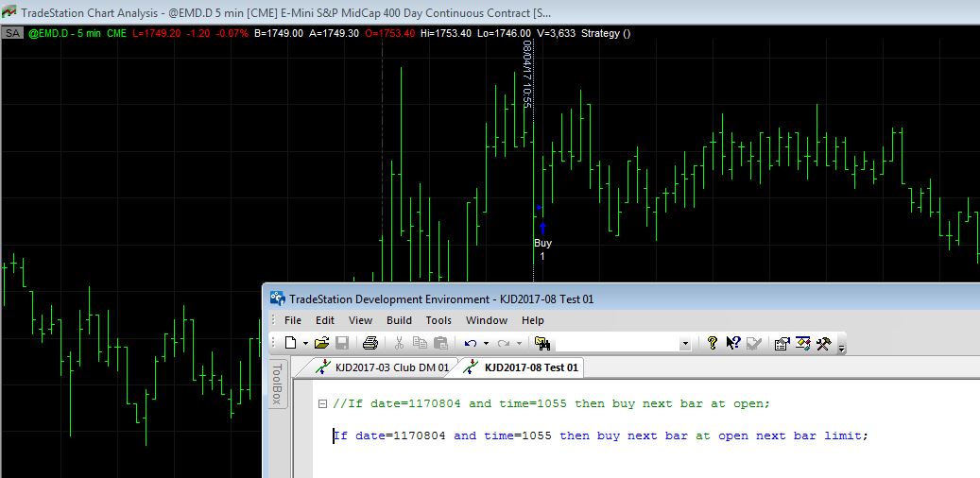
Task: Cut selection with the scissors icon
Action: tap(400, 343)
